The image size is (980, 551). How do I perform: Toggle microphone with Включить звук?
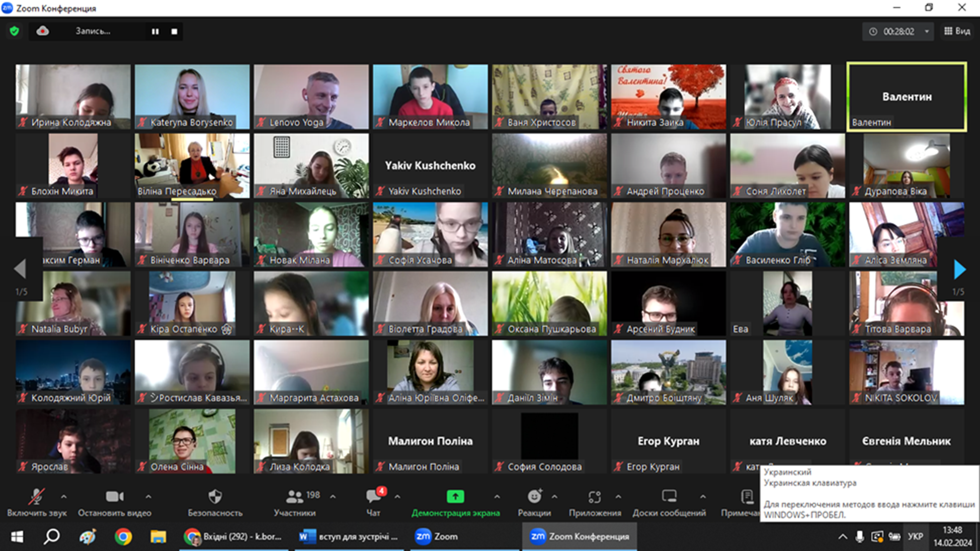tap(36, 497)
